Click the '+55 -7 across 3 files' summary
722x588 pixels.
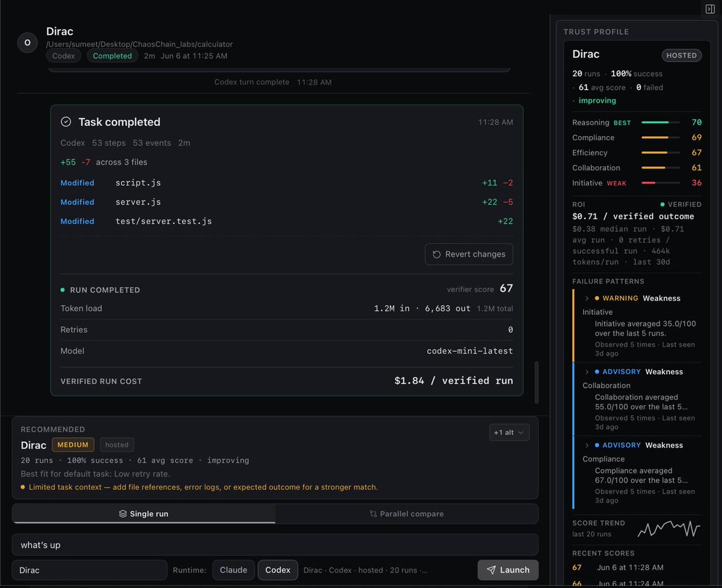pos(104,162)
